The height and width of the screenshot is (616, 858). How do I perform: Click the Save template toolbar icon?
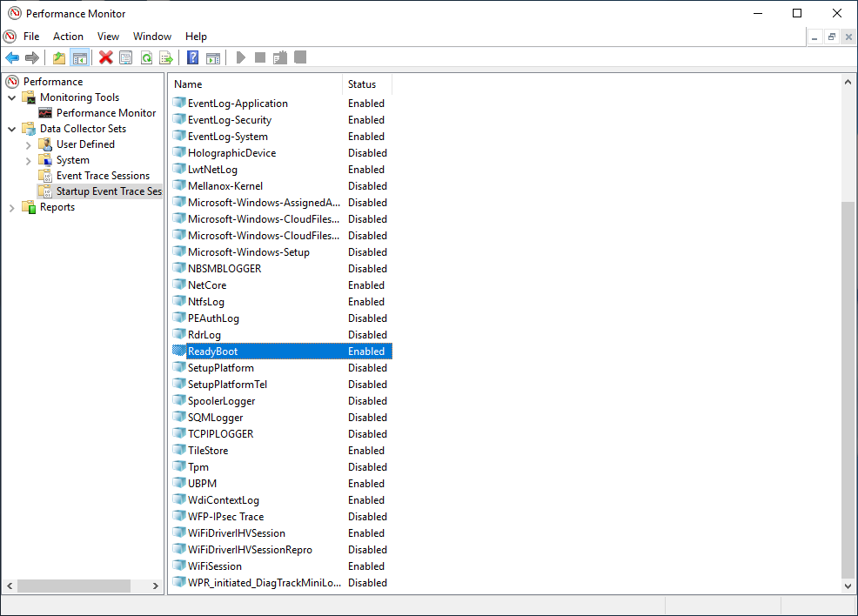point(280,57)
